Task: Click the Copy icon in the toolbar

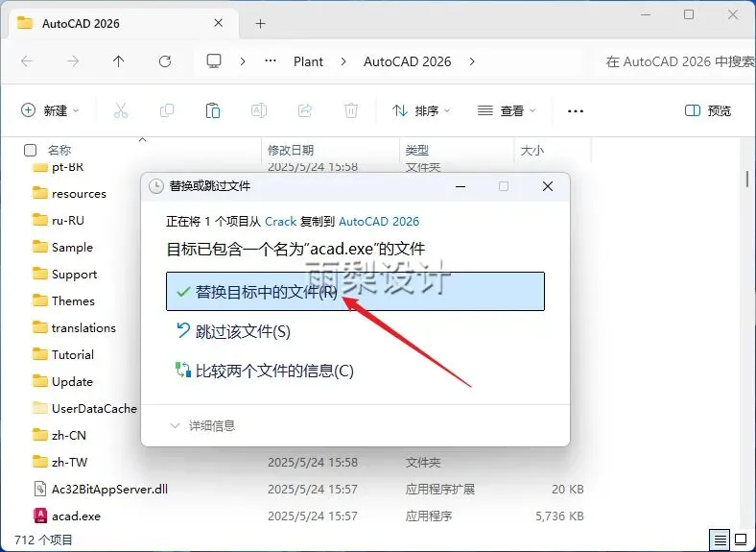Action: coord(167,110)
